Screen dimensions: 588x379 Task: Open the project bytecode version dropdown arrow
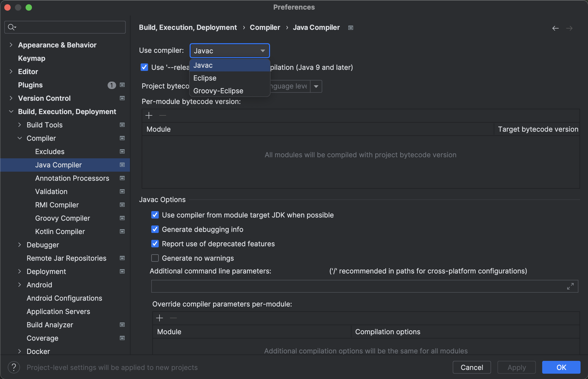tap(316, 86)
